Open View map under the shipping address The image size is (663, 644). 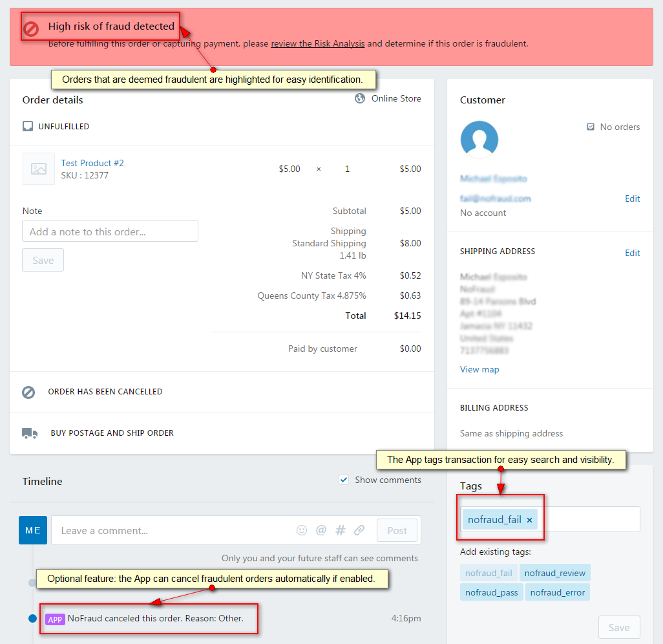tap(479, 369)
